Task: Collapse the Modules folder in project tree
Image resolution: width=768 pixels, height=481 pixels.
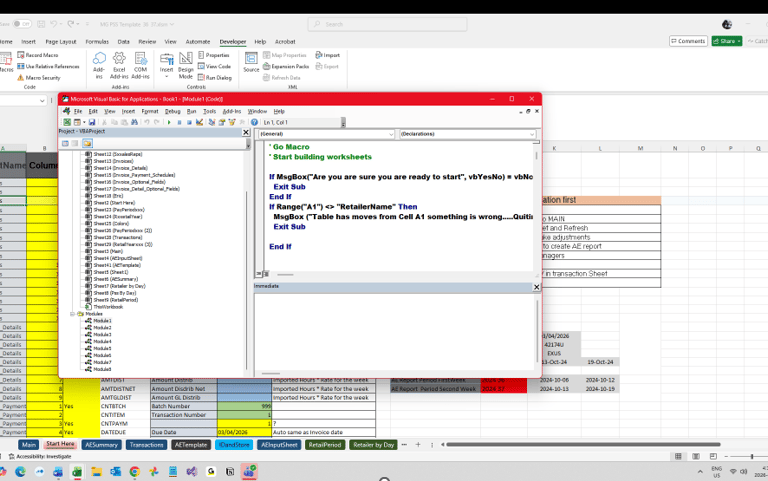Action: (72, 313)
